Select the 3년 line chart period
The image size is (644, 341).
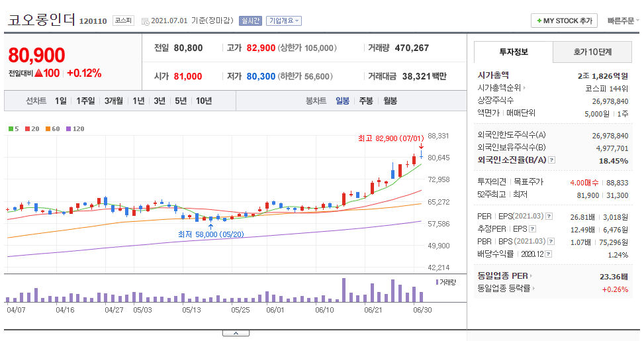[160, 101]
